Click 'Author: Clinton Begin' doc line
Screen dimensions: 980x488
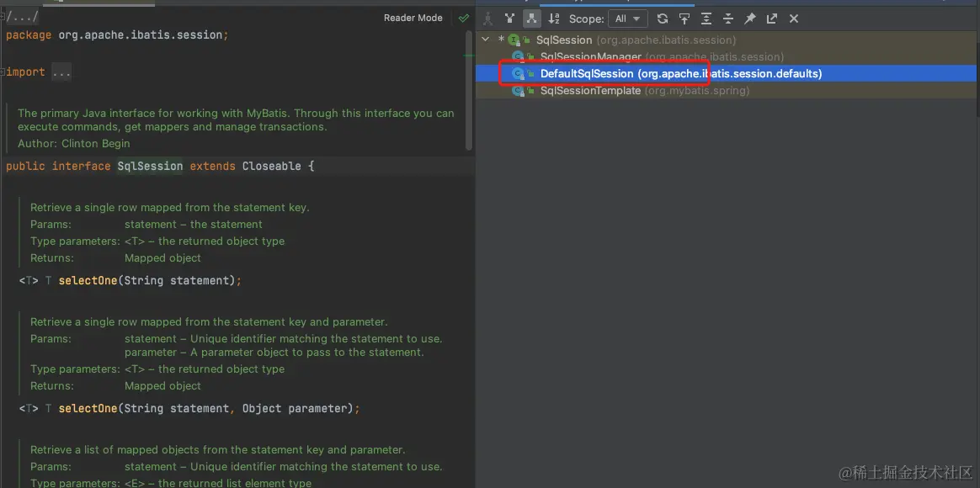pos(74,144)
